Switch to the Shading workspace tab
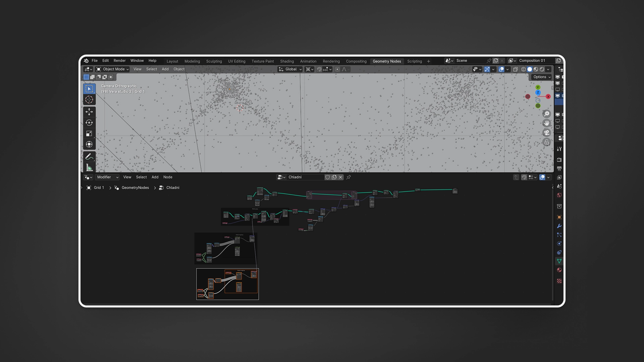Image resolution: width=644 pixels, height=362 pixels. [x=287, y=61]
